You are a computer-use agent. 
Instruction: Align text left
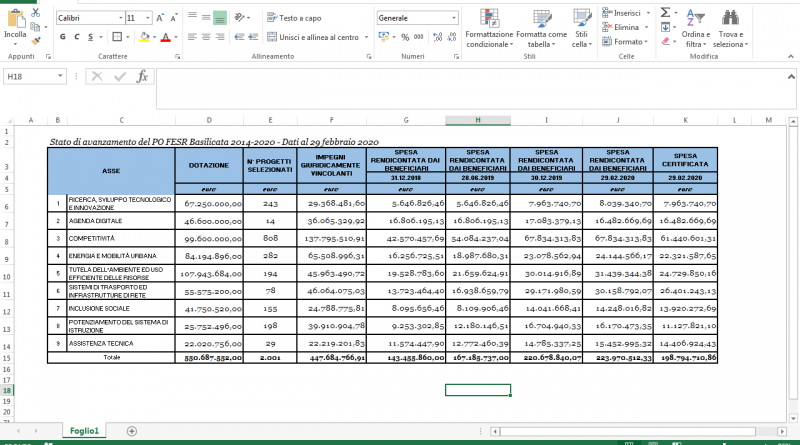pyautogui.click(x=192, y=37)
